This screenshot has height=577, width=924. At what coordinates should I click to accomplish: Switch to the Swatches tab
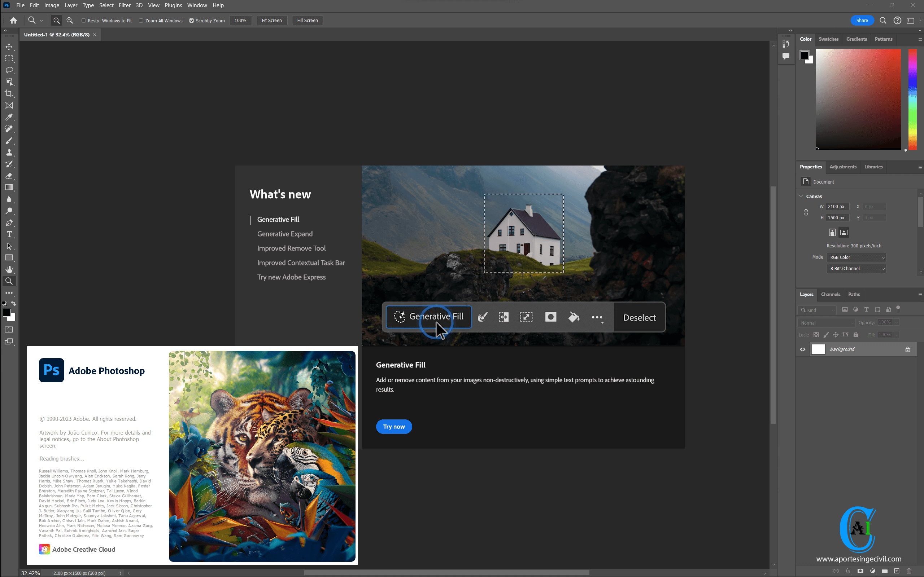(828, 39)
